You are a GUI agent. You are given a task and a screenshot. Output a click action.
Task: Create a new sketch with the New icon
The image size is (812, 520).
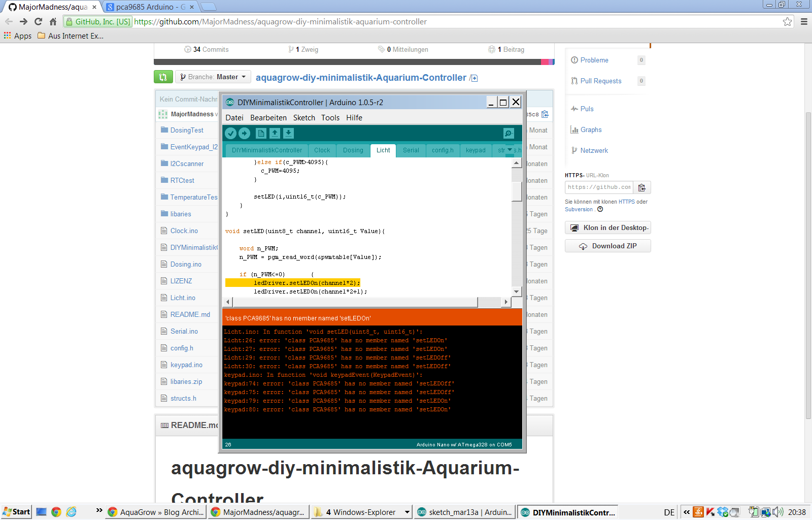[261, 133]
